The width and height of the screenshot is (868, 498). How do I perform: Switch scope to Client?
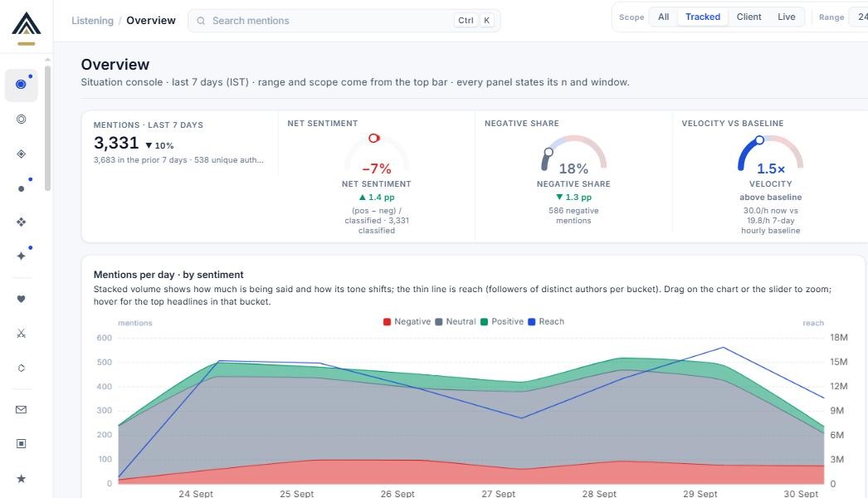tap(749, 17)
